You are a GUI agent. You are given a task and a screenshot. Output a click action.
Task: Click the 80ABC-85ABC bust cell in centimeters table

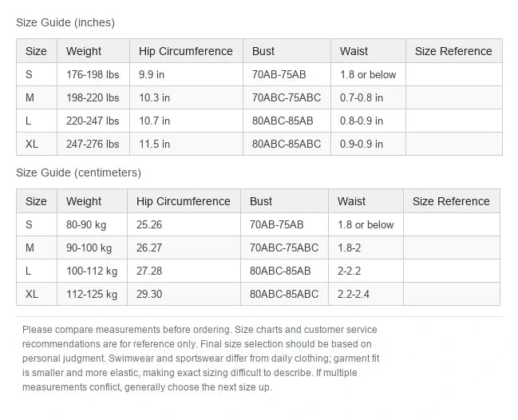click(x=284, y=294)
